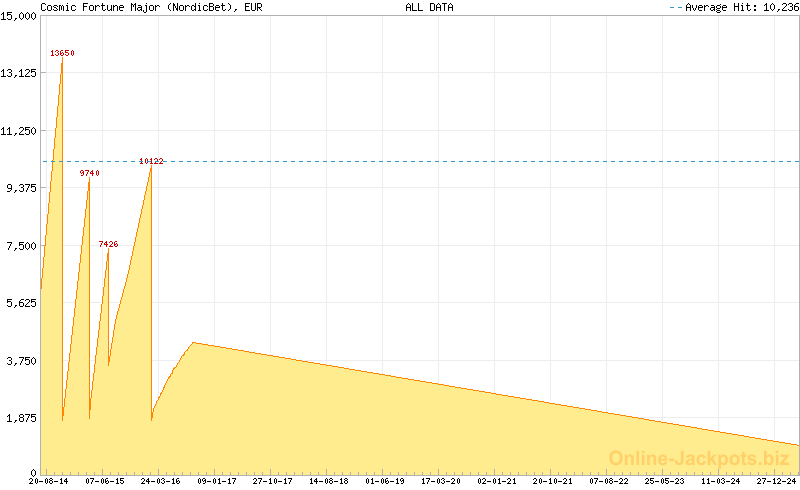The height and width of the screenshot is (490, 800).
Task: Click the 10122 peak value label
Action: click(152, 161)
